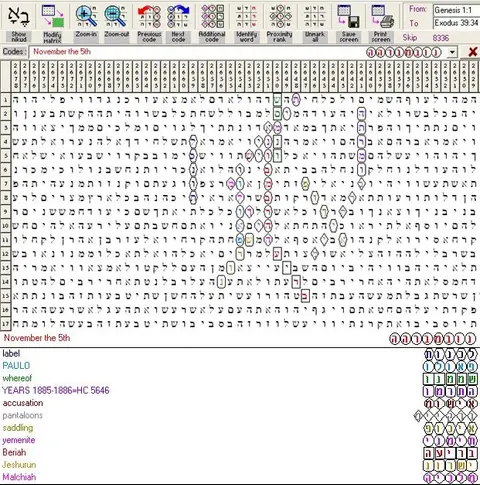Screen dimensions: 480x485
Task: Click the To field showing Exodus 39:34
Action: pyautogui.click(x=456, y=23)
